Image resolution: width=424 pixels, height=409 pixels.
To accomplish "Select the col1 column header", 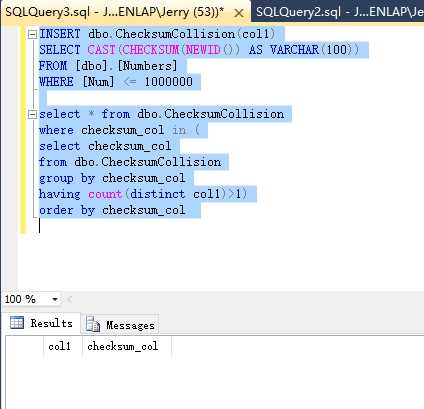I will pos(63,347).
